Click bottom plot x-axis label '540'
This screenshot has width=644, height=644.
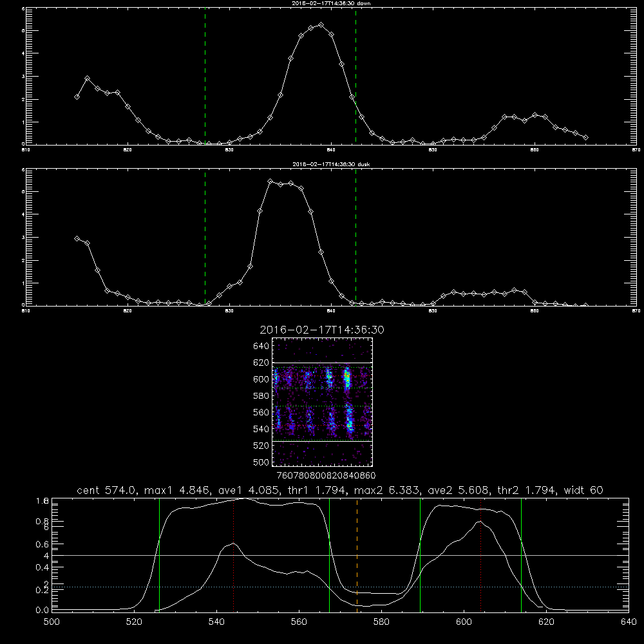pos(216,622)
